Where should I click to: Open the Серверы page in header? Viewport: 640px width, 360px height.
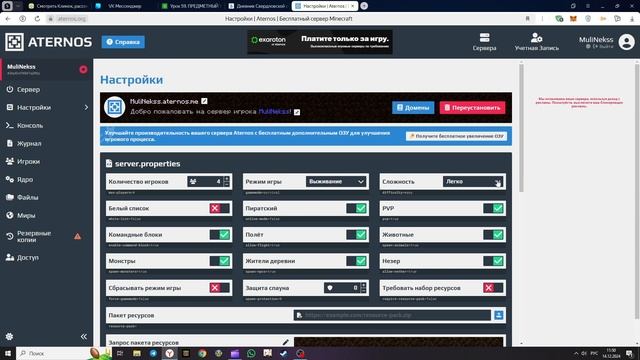484,42
